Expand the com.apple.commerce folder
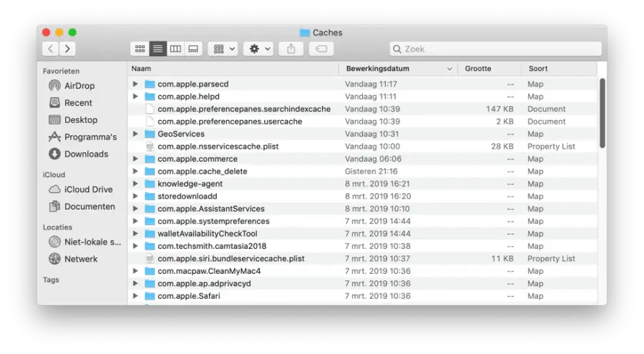Viewport: 644px width, 354px height. (135, 159)
